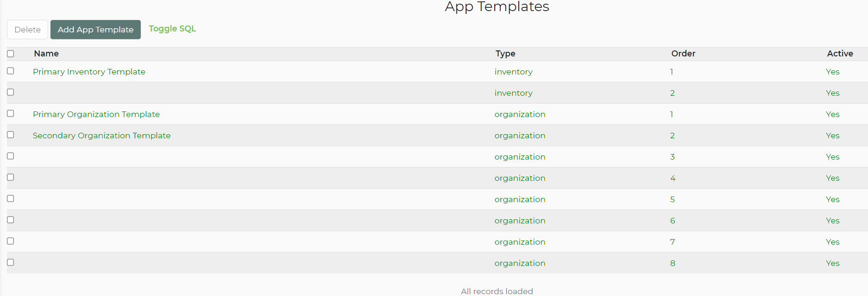The width and height of the screenshot is (868, 296).
Task: Open the Secondary Organization Template link
Action: [102, 136]
